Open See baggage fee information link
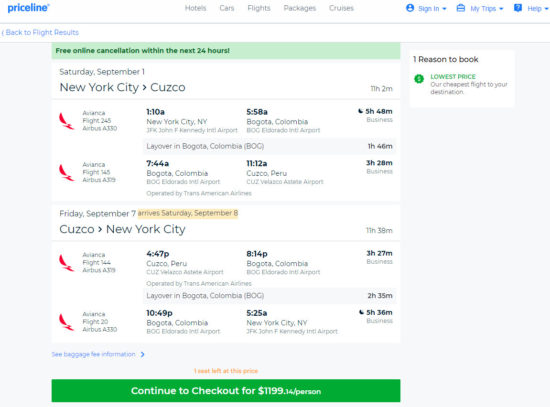This screenshot has width=550, height=407. pos(93,354)
